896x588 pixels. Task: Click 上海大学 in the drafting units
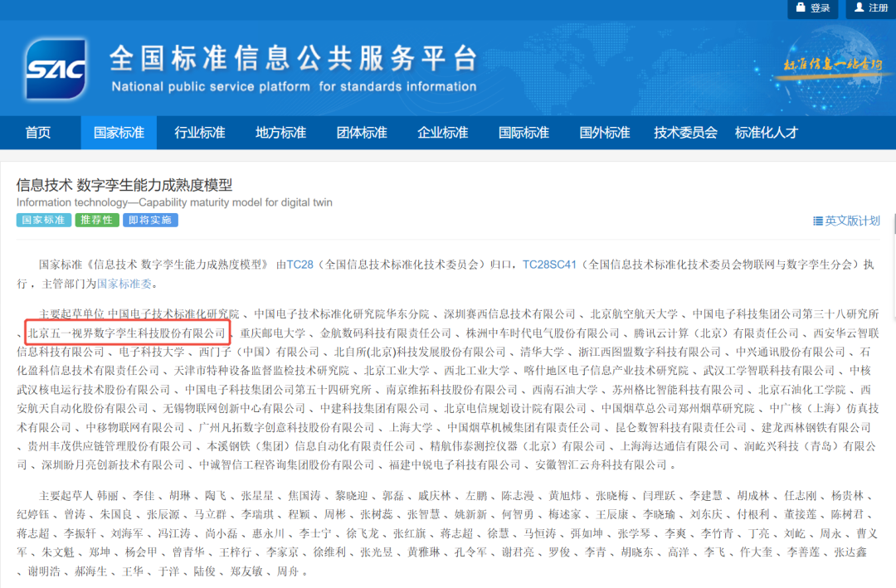[411, 427]
